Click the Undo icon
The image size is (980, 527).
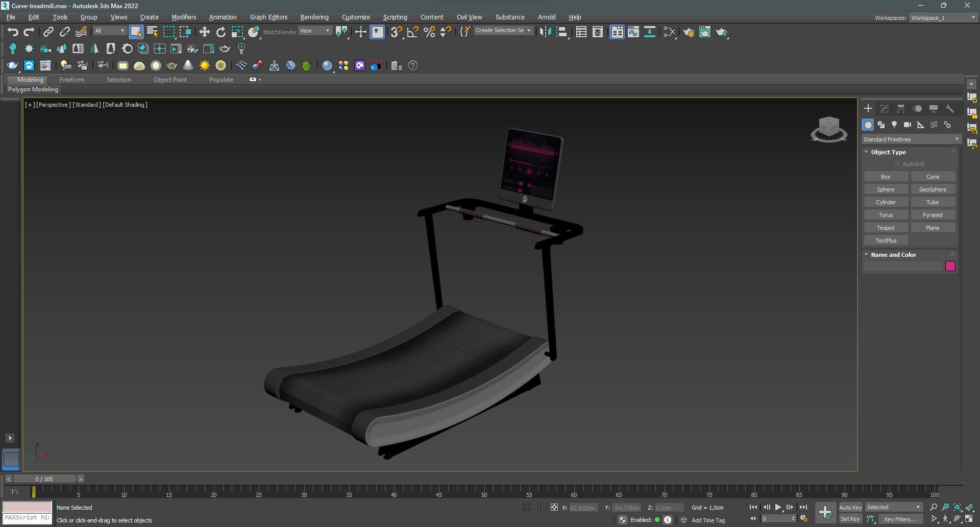pyautogui.click(x=13, y=32)
